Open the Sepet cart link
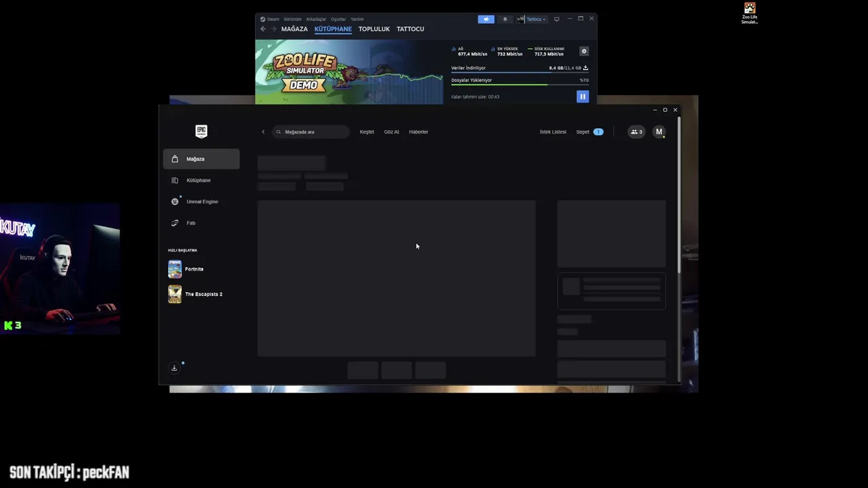868x488 pixels. (x=583, y=131)
